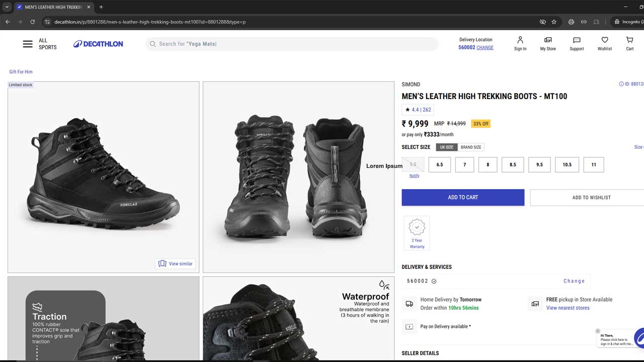Viewport: 644px width, 362px height.
Task: Open the front and back boots image
Action: click(x=298, y=177)
